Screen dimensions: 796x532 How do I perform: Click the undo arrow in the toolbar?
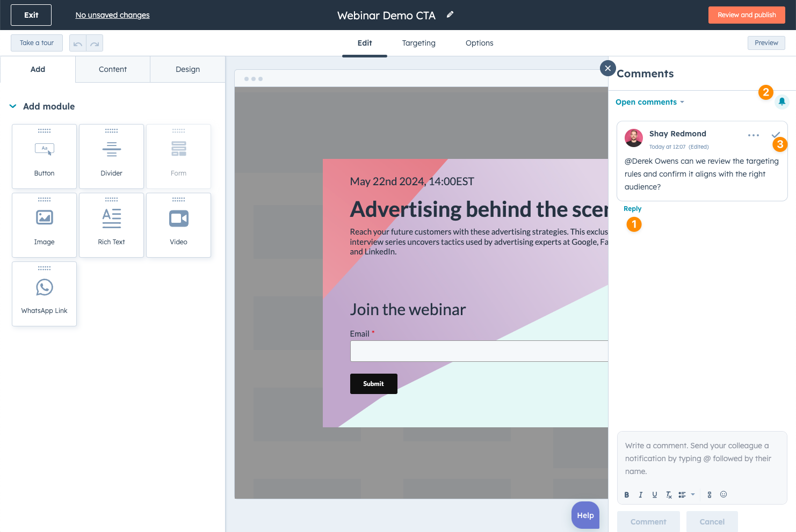pyautogui.click(x=78, y=43)
